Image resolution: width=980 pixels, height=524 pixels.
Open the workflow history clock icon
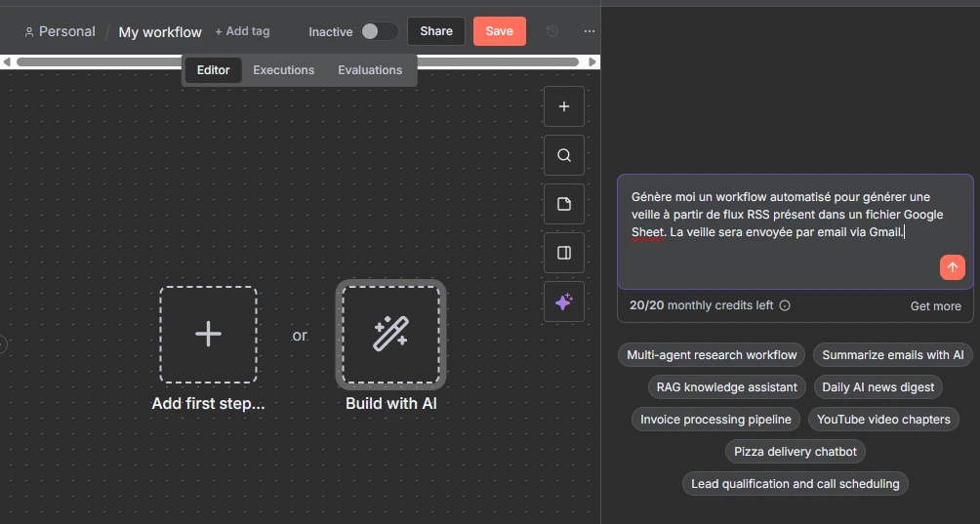(552, 31)
